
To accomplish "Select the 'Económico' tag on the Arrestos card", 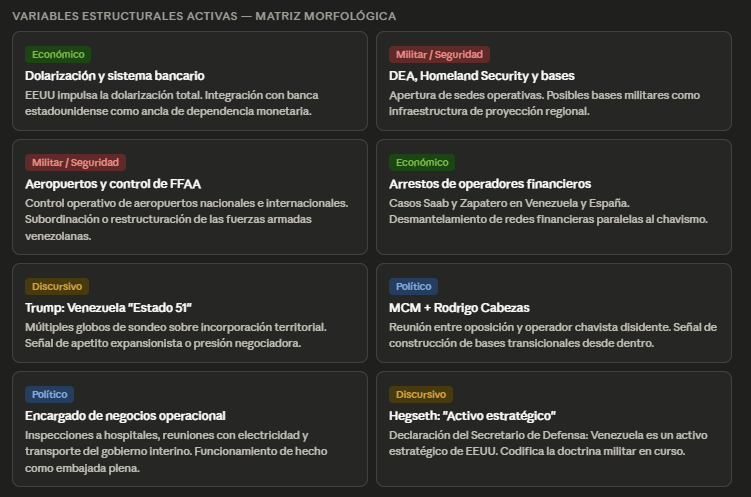I will (422, 163).
